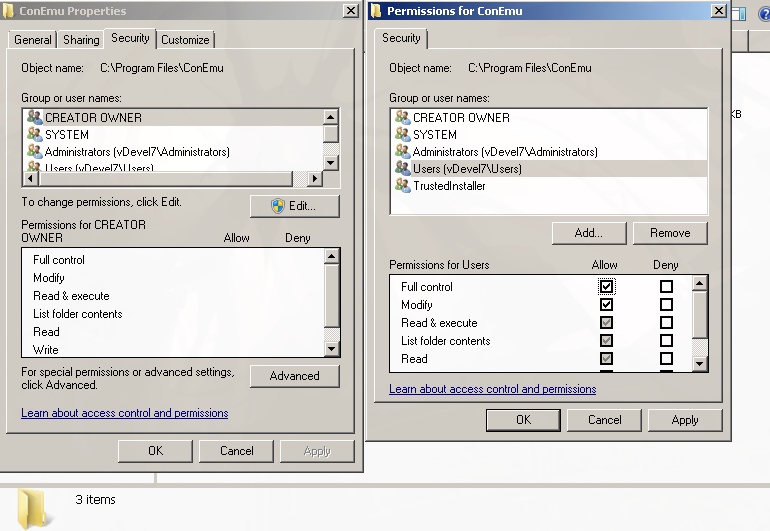This screenshot has height=531, width=770.
Task: Open the Sharing tab
Action: pyautogui.click(x=81, y=40)
